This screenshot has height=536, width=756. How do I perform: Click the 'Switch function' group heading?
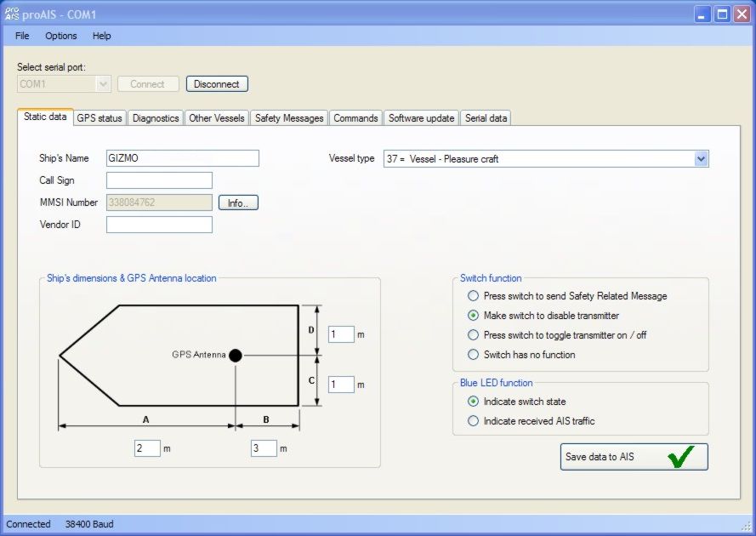coord(491,278)
